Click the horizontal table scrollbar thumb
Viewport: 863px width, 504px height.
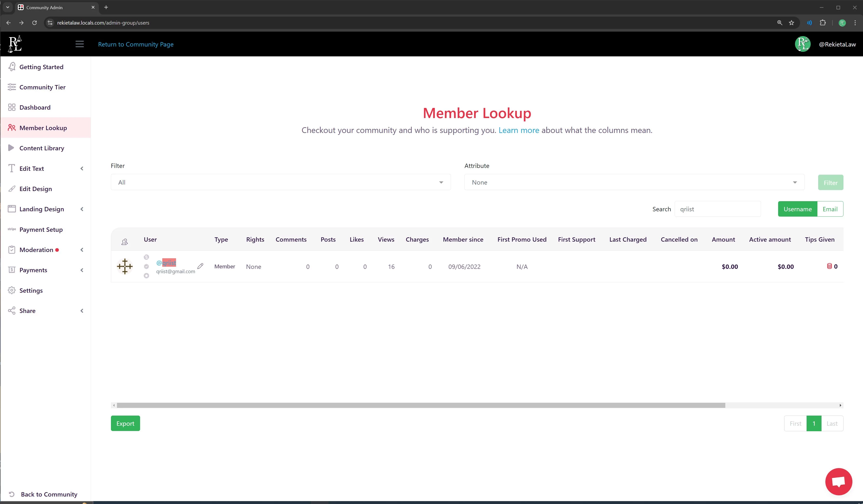coord(421,405)
